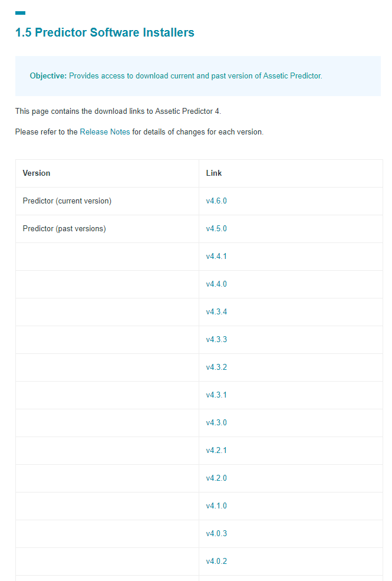Open the v4.4.1 installer link
The image size is (392, 581).
click(216, 257)
